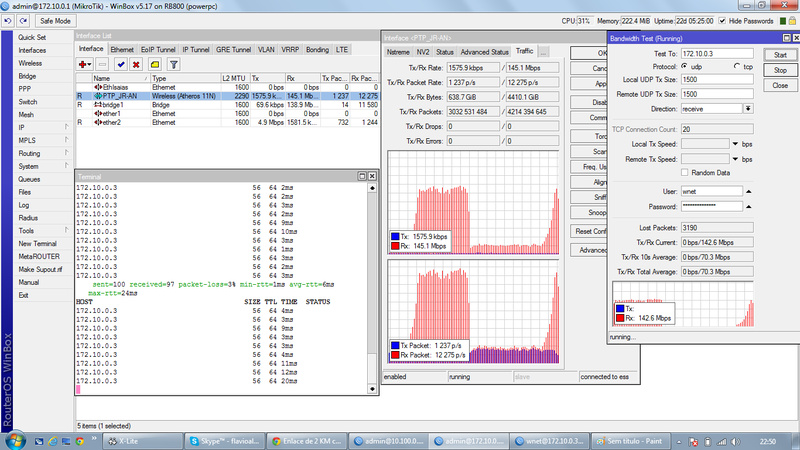Image resolution: width=800 pixels, height=450 pixels.
Task: Click the green status square in top bar
Action: tap(783, 21)
